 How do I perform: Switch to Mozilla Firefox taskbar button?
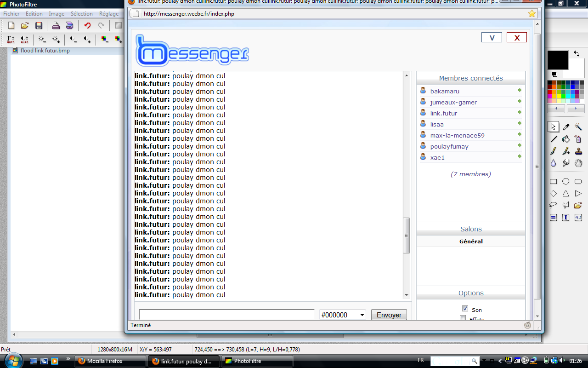coord(110,361)
